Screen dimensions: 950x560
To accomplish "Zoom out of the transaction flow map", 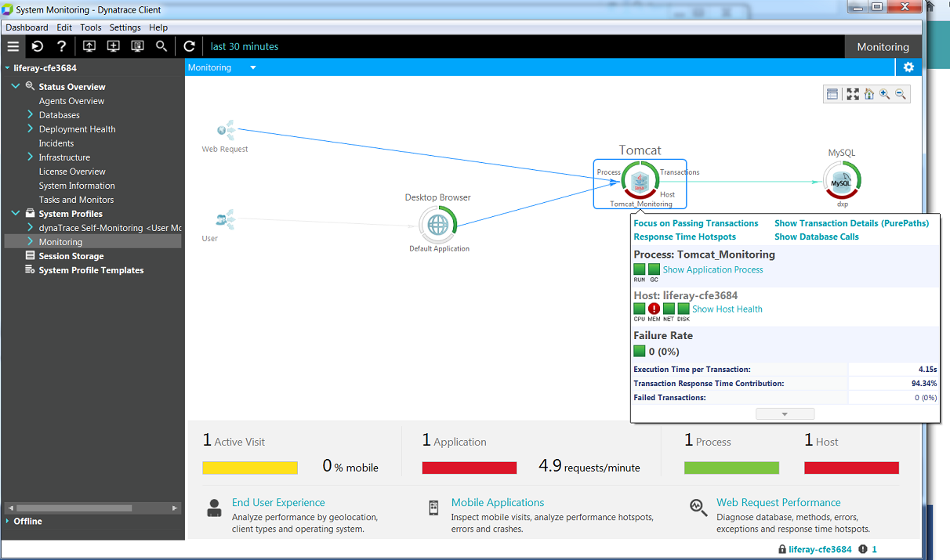I will tap(901, 94).
